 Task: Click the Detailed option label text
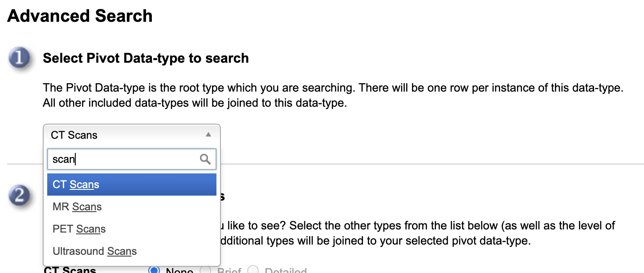click(285, 271)
